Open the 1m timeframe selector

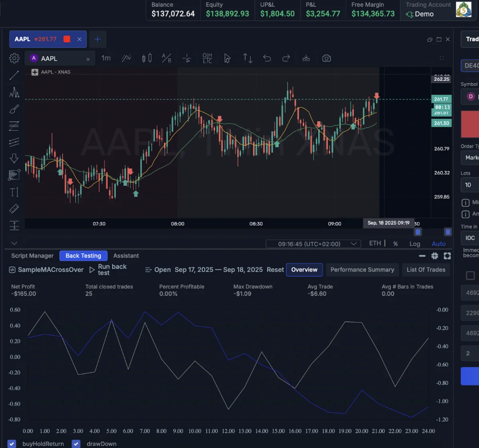click(x=106, y=58)
